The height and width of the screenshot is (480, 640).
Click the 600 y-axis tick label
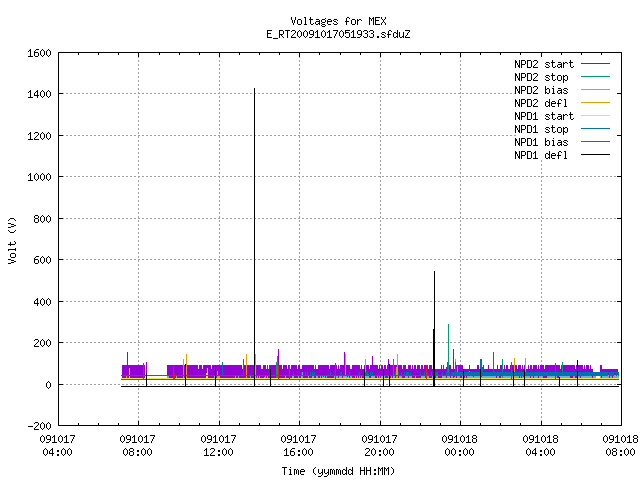pyautogui.click(x=42, y=260)
